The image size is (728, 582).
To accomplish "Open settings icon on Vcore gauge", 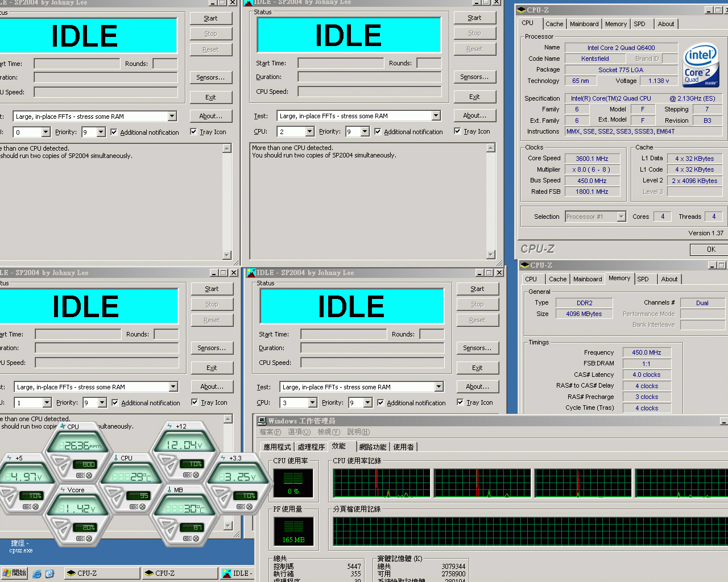I will click(x=80, y=538).
